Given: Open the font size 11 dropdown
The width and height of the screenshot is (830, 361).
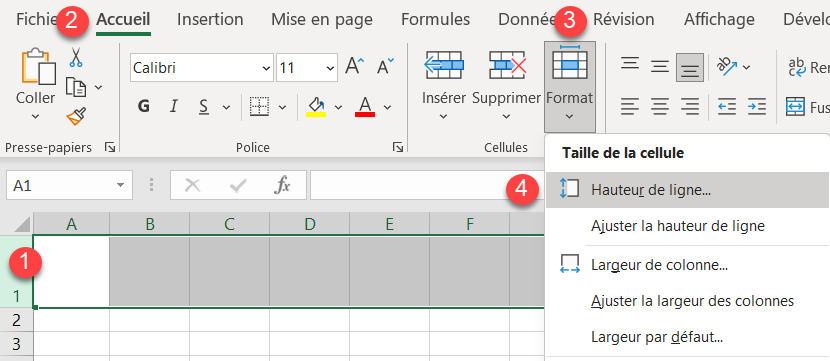Looking at the screenshot, I should click(330, 68).
